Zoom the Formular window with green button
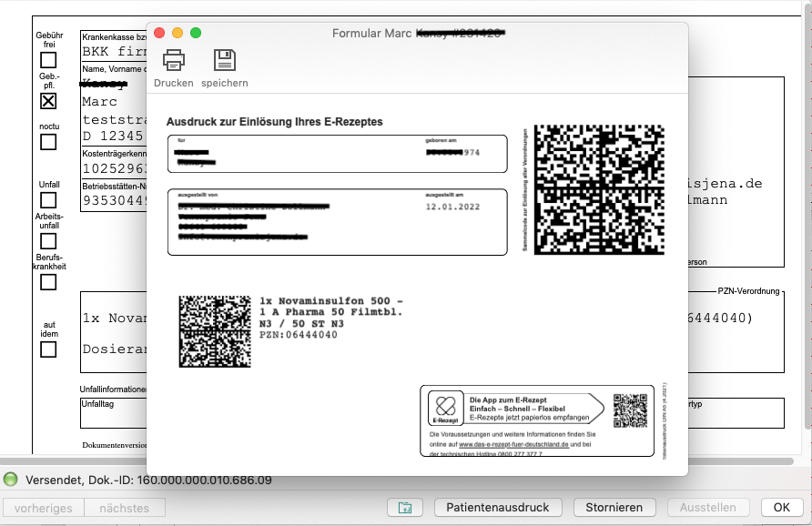Image resolution: width=812 pixels, height=526 pixels. (196, 33)
